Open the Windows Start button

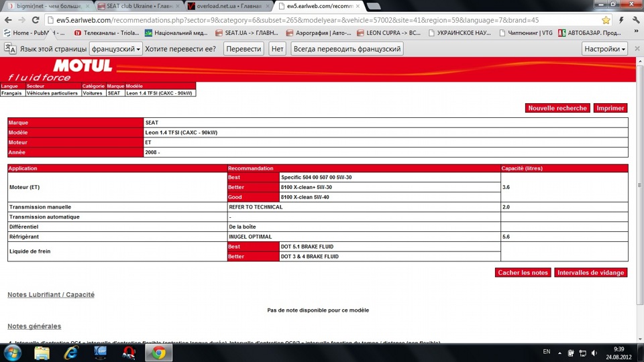tap(12, 353)
